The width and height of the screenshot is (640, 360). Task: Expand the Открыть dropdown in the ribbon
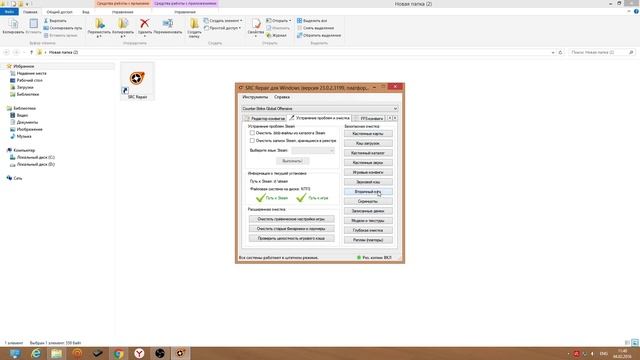tap(279, 20)
